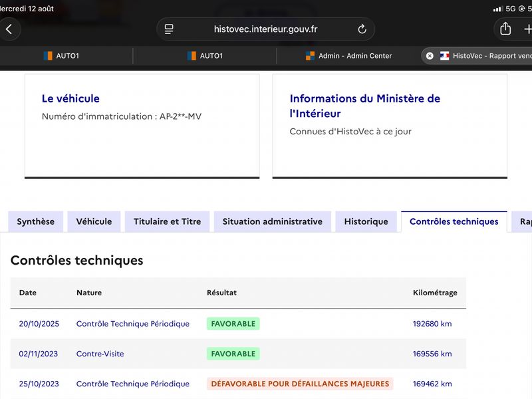
Task: Tap the browser back arrow
Action: (x=9, y=29)
